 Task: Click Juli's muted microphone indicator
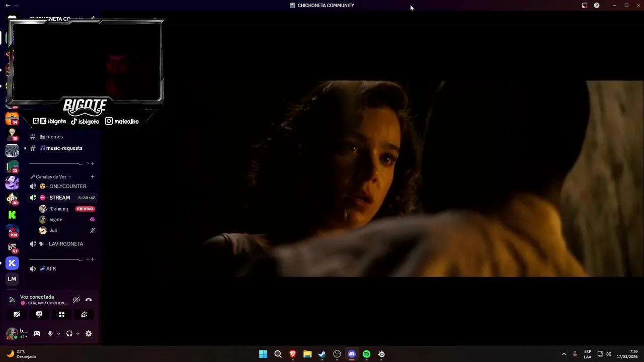(x=93, y=230)
